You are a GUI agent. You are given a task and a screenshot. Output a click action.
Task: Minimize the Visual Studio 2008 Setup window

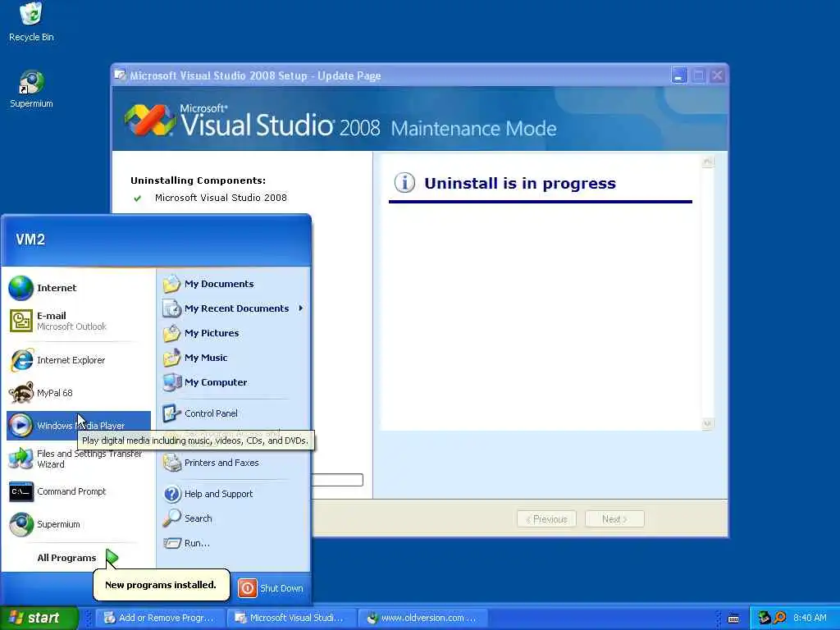[679, 75]
